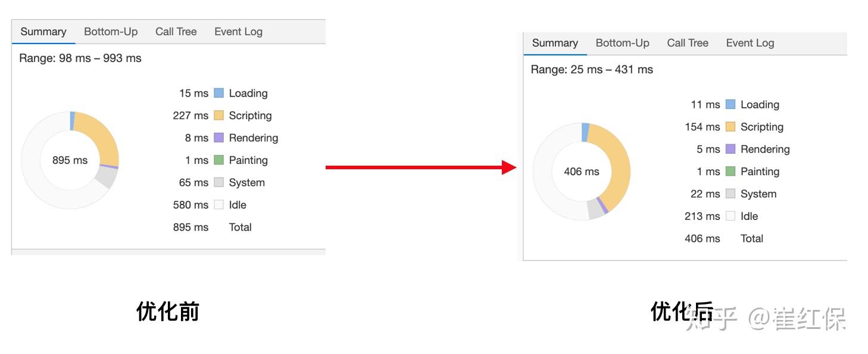Click the Idle swatch beside 580 ms
868x354 pixels.
coord(218,204)
